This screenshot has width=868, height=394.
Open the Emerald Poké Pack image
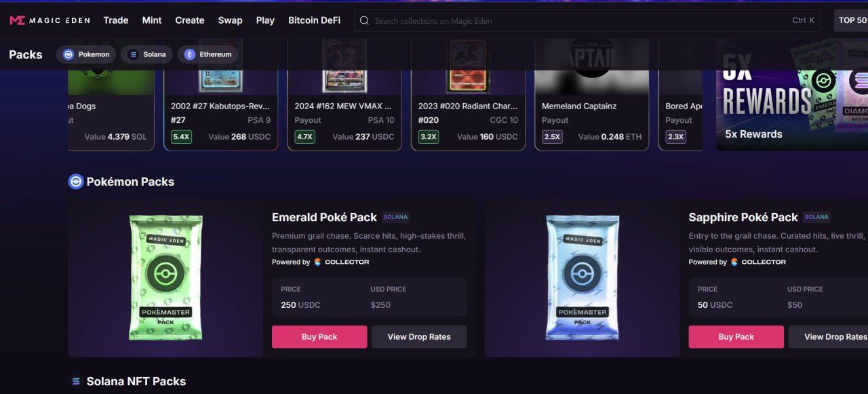(x=165, y=277)
